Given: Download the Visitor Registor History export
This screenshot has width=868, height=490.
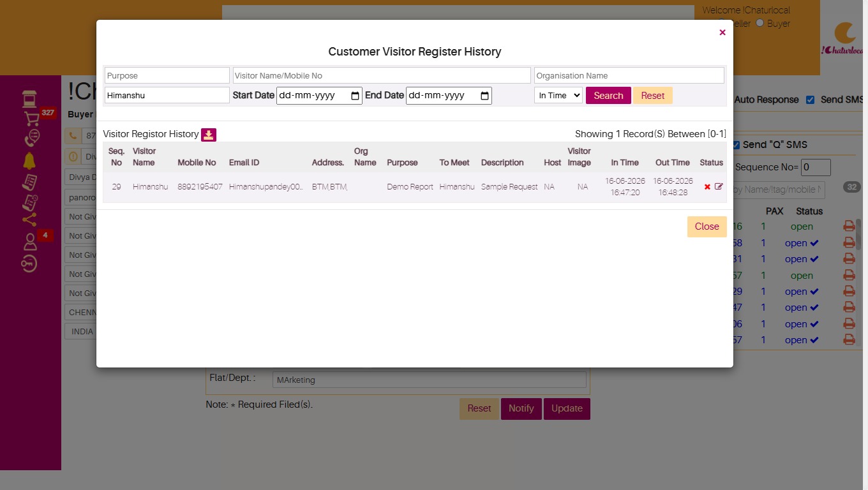Looking at the screenshot, I should tap(209, 135).
